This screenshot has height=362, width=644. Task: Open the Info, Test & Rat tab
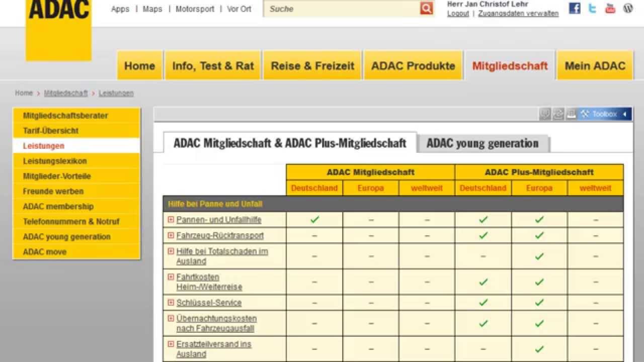click(x=213, y=65)
